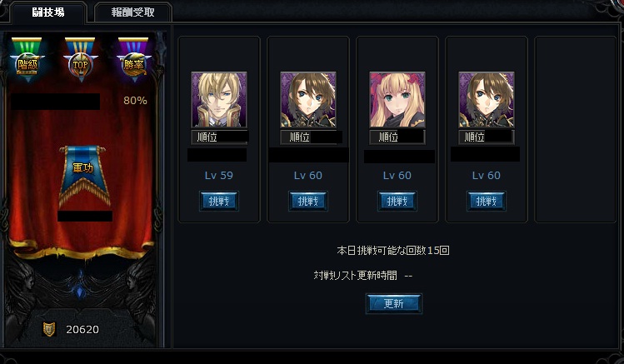Select the brown-haired portrait in fourth card

coord(487,99)
